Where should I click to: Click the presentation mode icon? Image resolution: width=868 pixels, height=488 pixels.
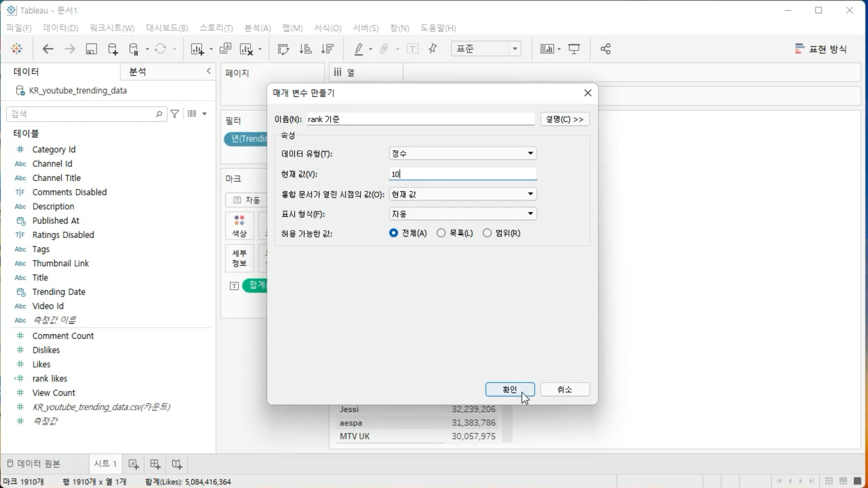(574, 49)
